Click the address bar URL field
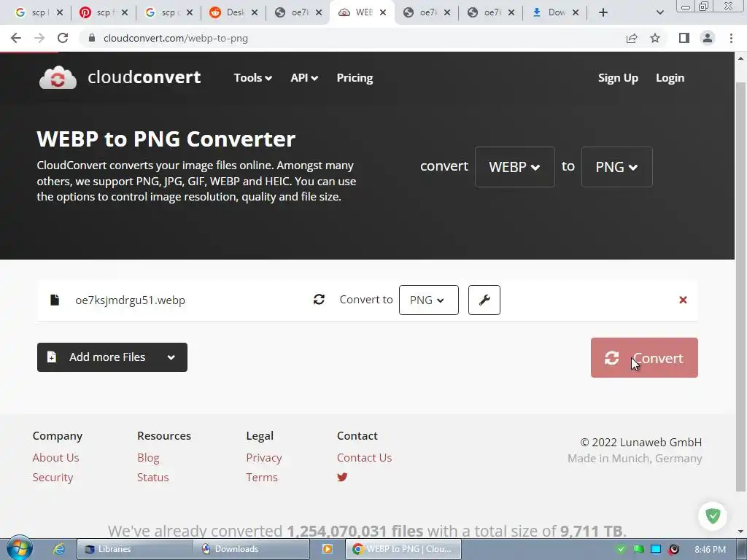Screen dimensions: 747x560 click(352, 38)
